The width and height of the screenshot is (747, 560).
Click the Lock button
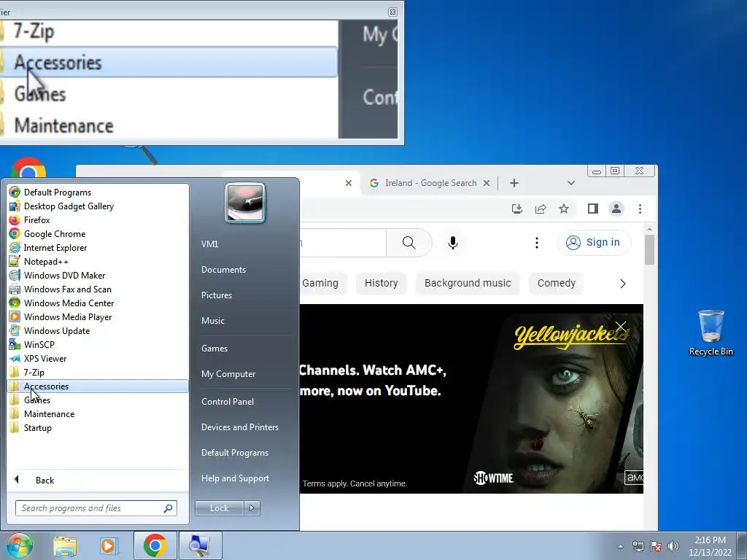[219, 508]
